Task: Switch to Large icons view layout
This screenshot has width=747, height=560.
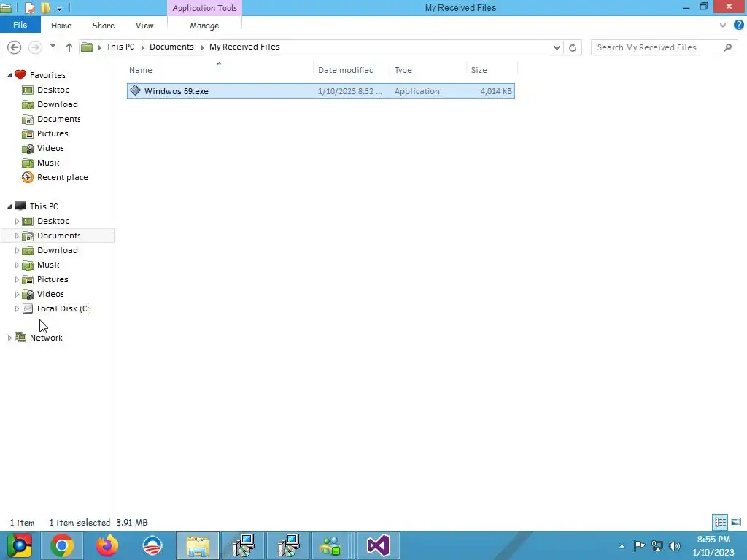Action: click(x=736, y=522)
